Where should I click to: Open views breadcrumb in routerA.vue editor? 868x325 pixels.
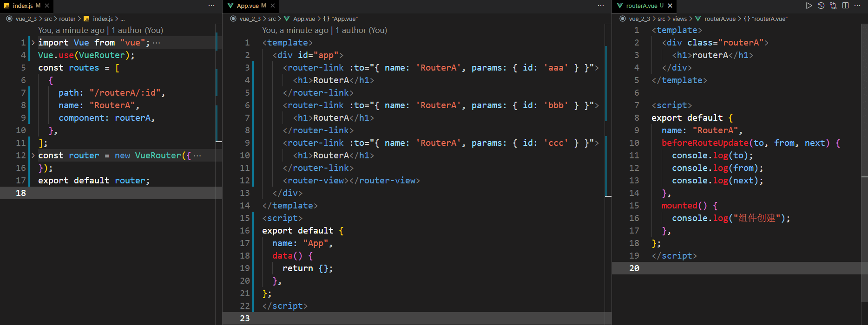(x=679, y=19)
